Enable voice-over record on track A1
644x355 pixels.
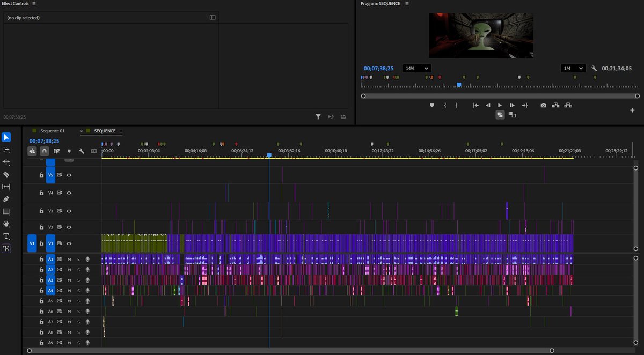87,259
